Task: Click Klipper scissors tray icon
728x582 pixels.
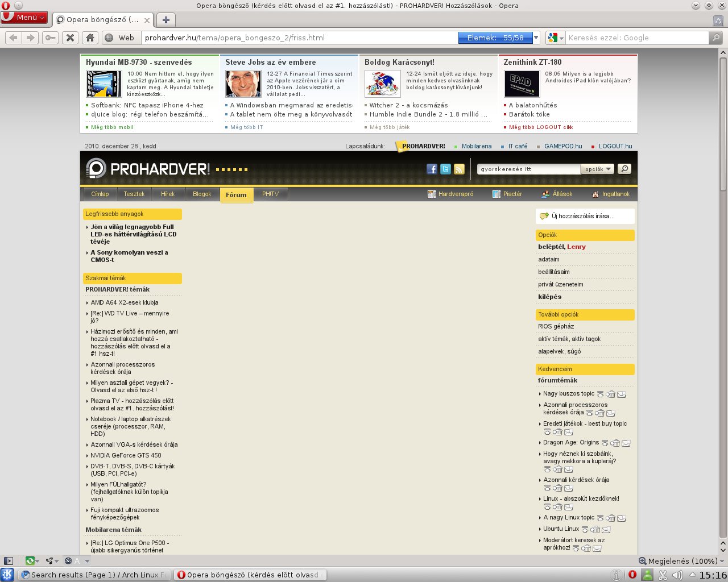Action: point(663,575)
